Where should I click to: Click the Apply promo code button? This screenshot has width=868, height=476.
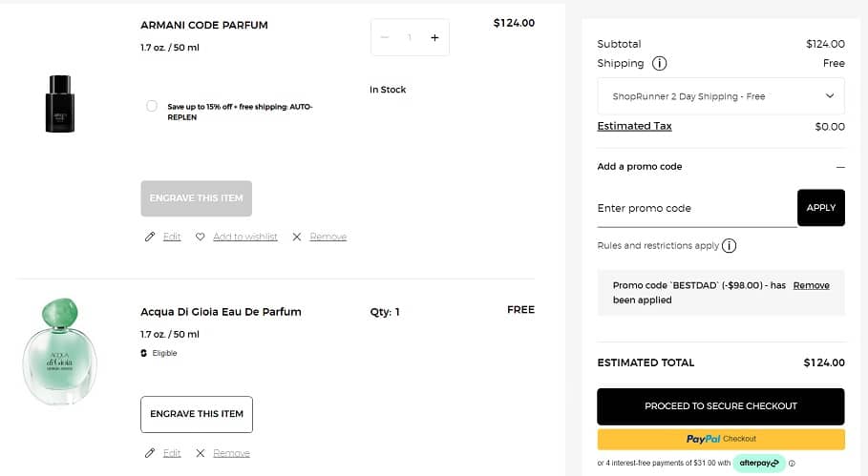point(820,208)
